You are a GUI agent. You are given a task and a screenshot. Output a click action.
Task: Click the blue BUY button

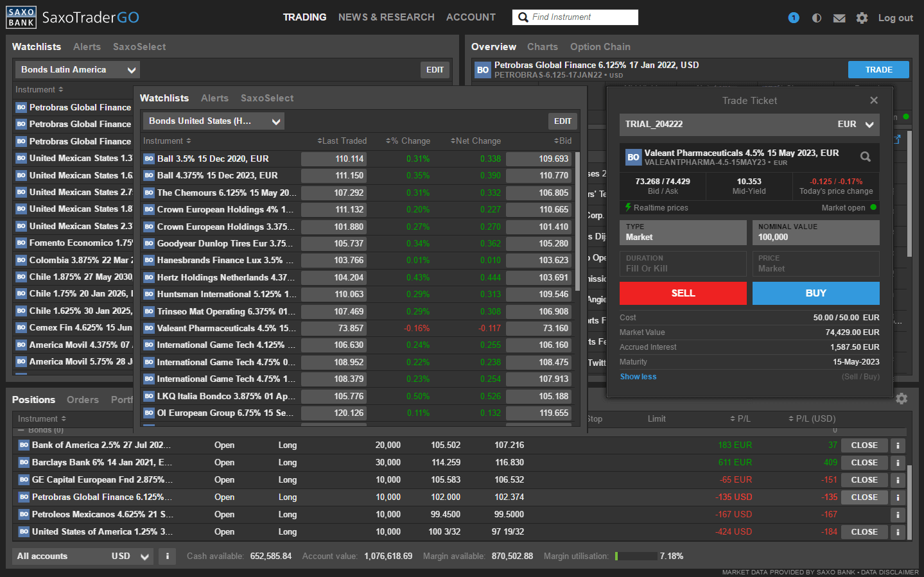pyautogui.click(x=816, y=293)
